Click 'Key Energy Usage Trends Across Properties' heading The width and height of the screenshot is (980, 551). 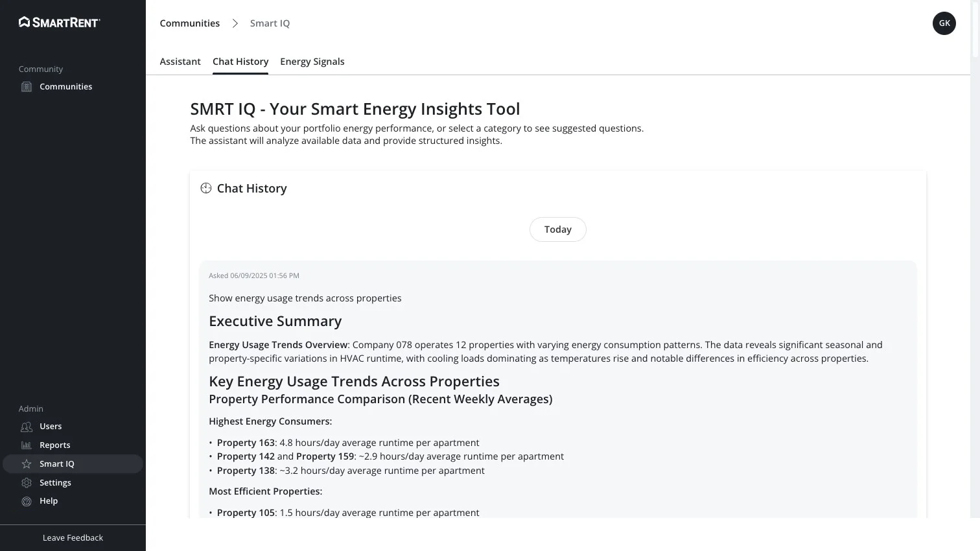point(354,381)
